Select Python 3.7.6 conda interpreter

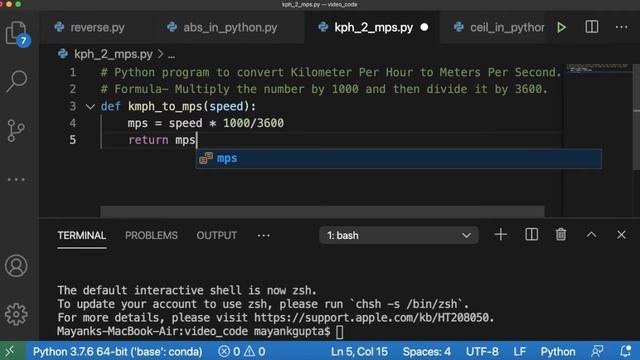pos(118,351)
